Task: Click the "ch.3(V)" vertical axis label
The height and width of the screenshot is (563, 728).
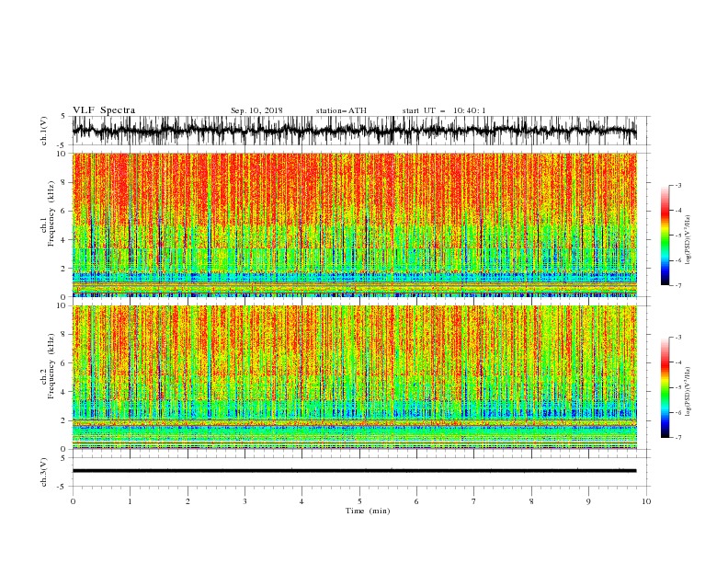Action: pos(44,472)
